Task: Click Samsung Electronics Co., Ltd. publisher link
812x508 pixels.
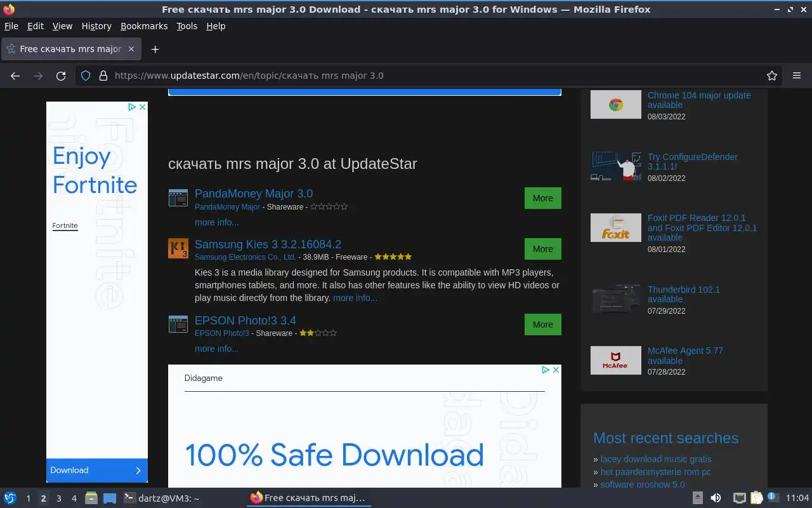Action: coord(246,257)
